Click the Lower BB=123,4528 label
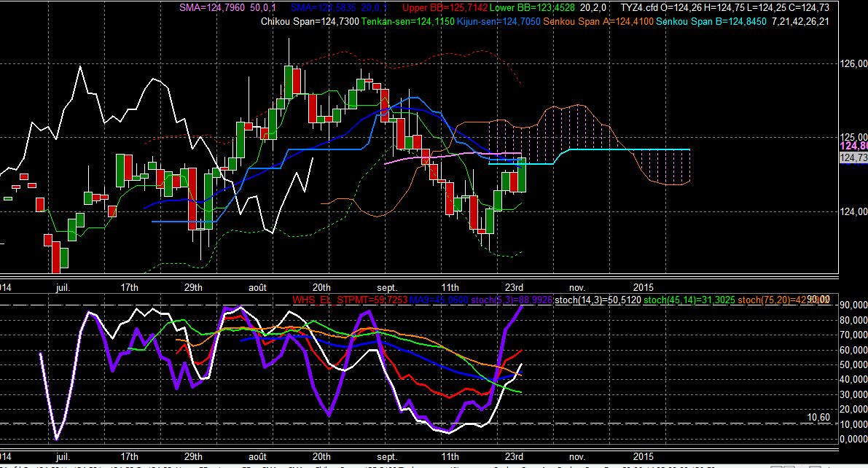The image size is (868, 468). pos(532,8)
